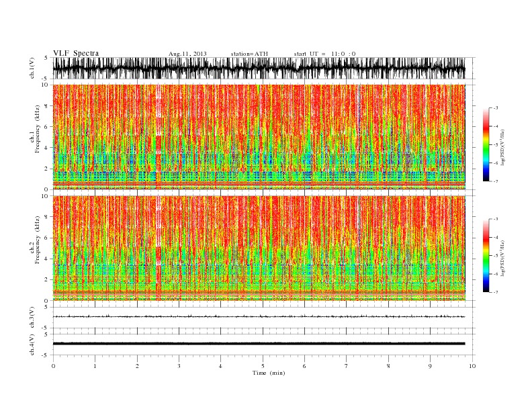Click the 'Time (min)' axis label
The height and width of the screenshot is (411, 532).
(269, 373)
